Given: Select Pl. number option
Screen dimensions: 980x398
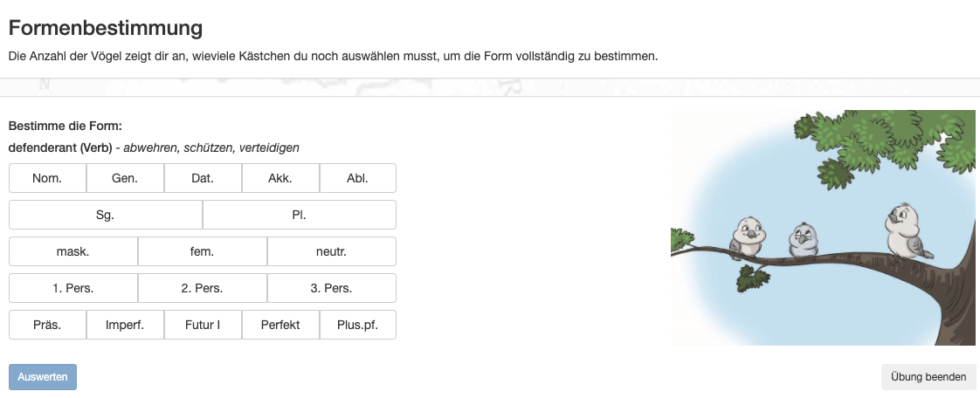Looking at the screenshot, I should pos(300,215).
